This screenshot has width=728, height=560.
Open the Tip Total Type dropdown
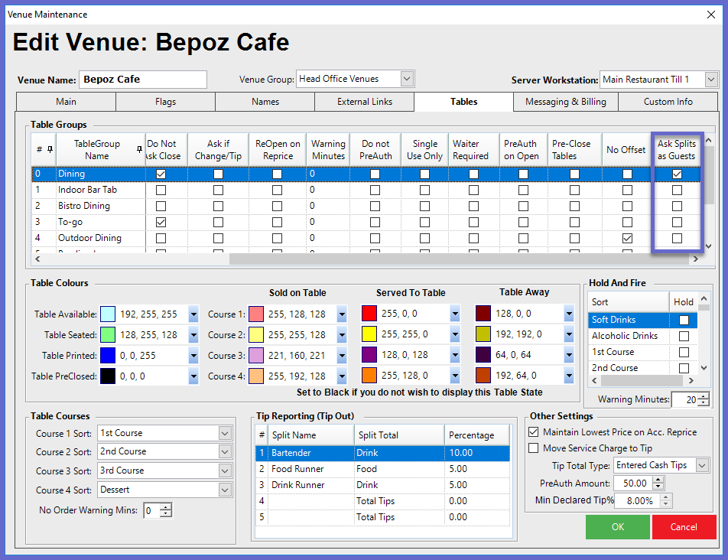click(703, 465)
